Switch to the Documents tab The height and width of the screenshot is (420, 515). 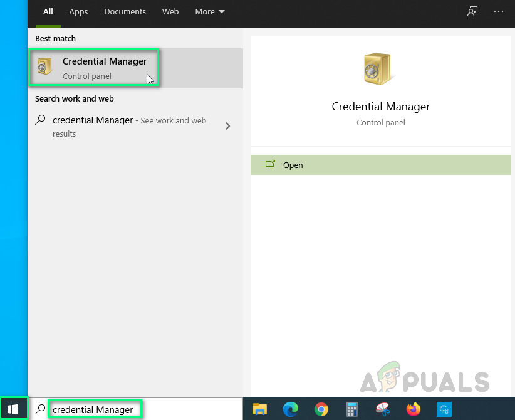coord(125,11)
